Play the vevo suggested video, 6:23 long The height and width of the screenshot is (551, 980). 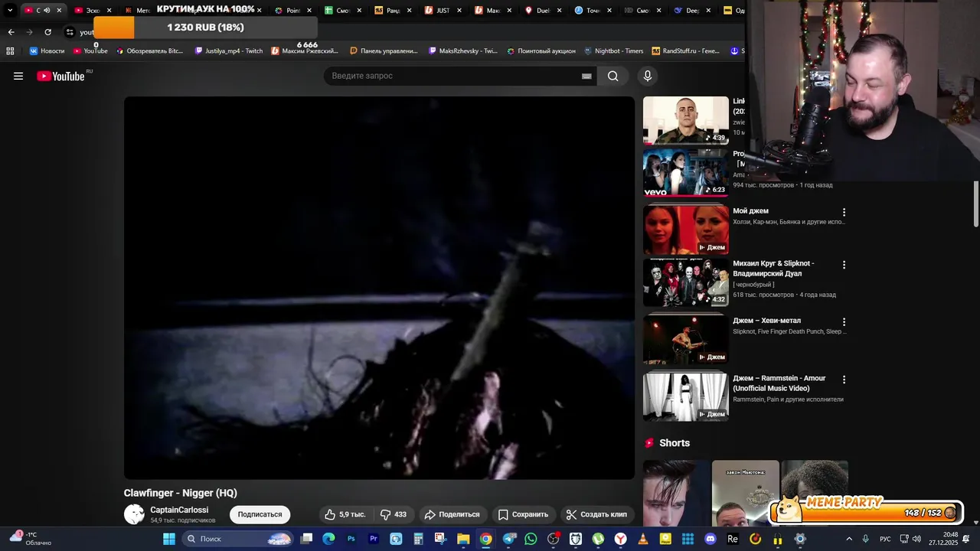tap(686, 173)
